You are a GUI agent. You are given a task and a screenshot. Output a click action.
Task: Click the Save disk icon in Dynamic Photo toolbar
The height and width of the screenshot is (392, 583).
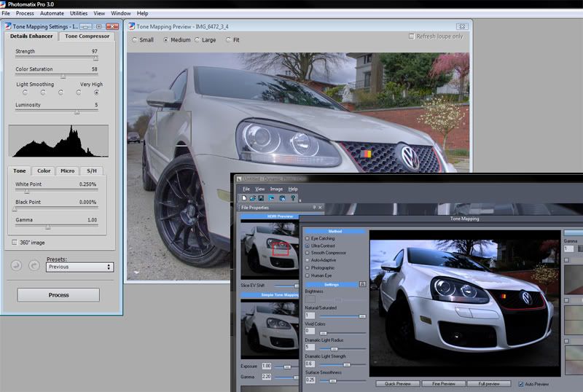(x=261, y=198)
